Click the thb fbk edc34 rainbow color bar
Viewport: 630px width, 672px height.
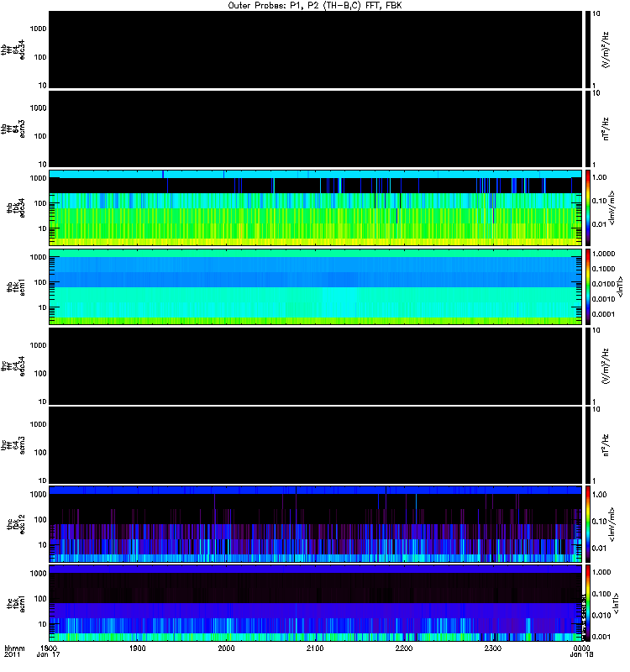coord(588,207)
